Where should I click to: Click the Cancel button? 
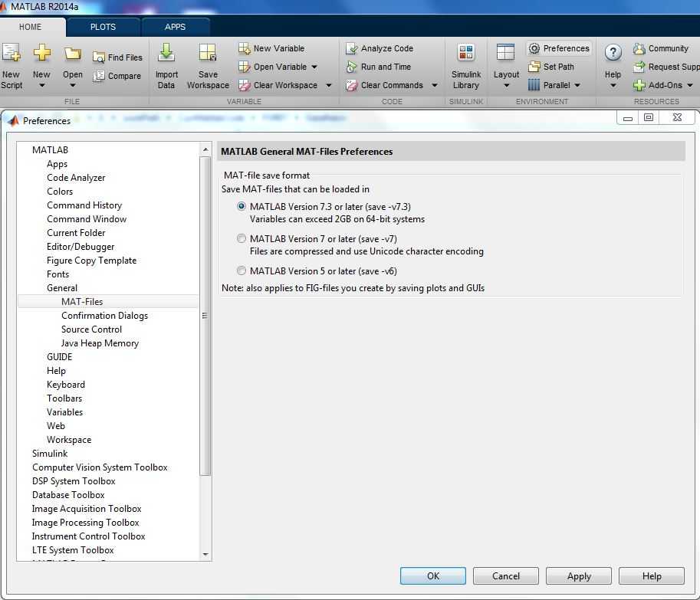[x=506, y=576]
